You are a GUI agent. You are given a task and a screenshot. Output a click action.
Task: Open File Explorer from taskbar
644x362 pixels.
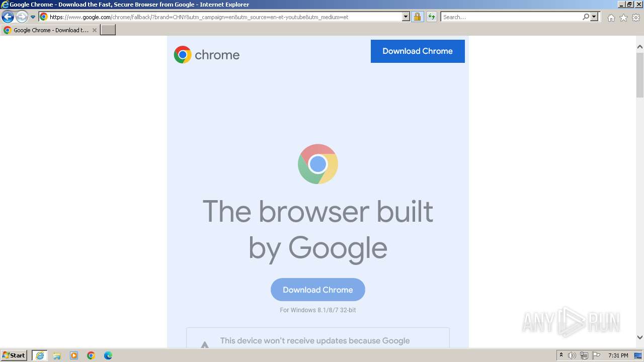[57, 355]
